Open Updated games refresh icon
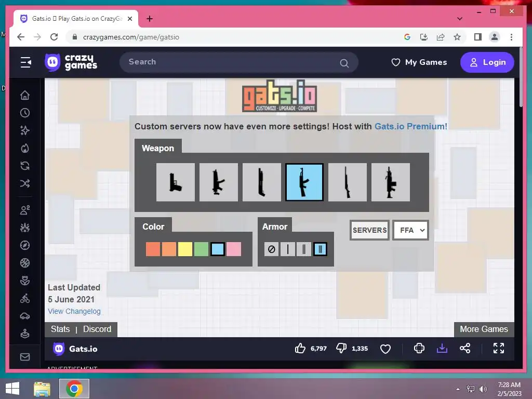 [x=25, y=166]
